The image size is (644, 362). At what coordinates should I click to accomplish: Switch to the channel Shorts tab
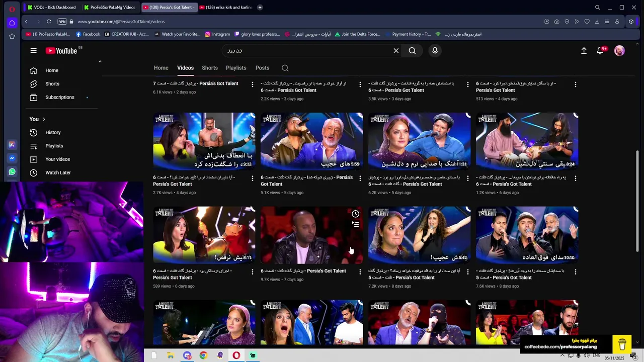pos(210,68)
